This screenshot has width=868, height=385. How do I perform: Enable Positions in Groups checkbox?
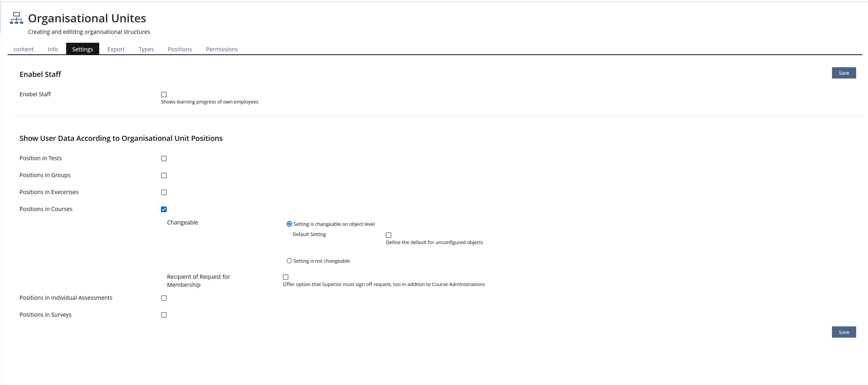pyautogui.click(x=164, y=175)
